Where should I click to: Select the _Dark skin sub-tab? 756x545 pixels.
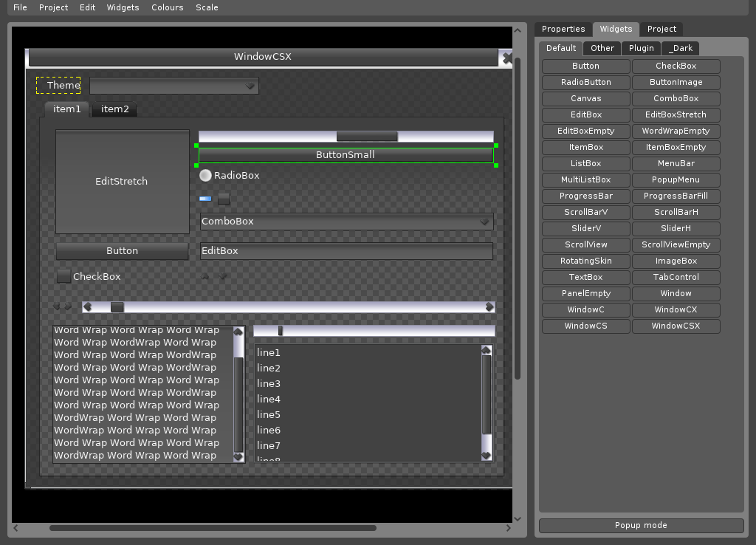(680, 48)
